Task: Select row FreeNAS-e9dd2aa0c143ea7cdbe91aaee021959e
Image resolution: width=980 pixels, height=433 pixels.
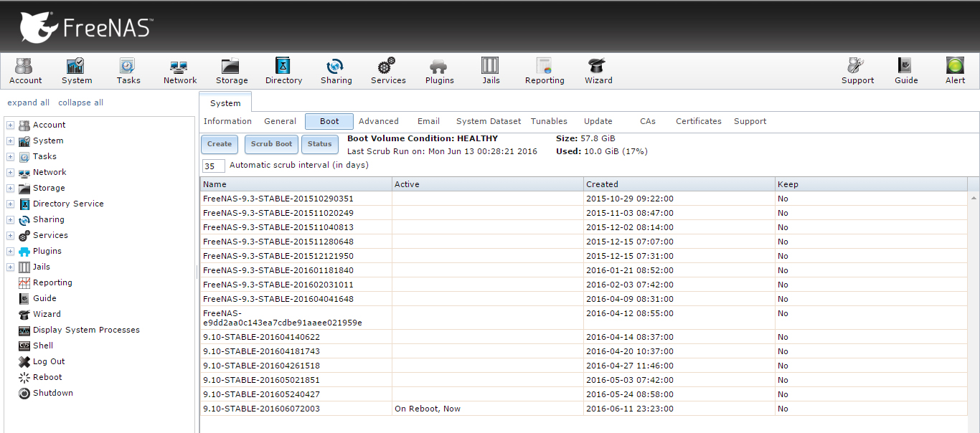Action: [583, 318]
